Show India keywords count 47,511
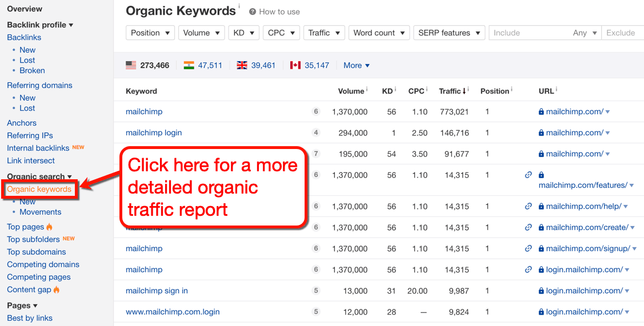Viewport: 644px width, 326px height. click(210, 65)
